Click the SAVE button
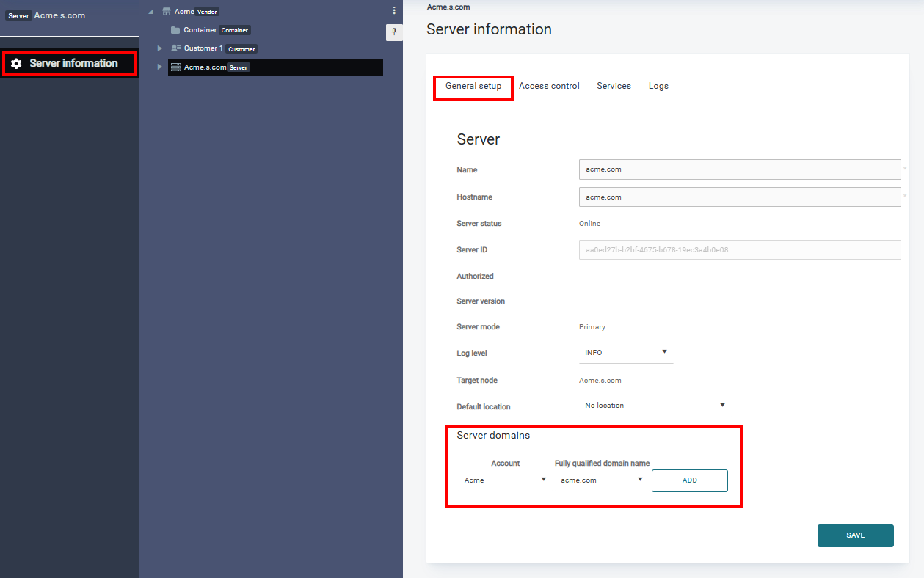Screen dimensions: 924x578 [855, 535]
